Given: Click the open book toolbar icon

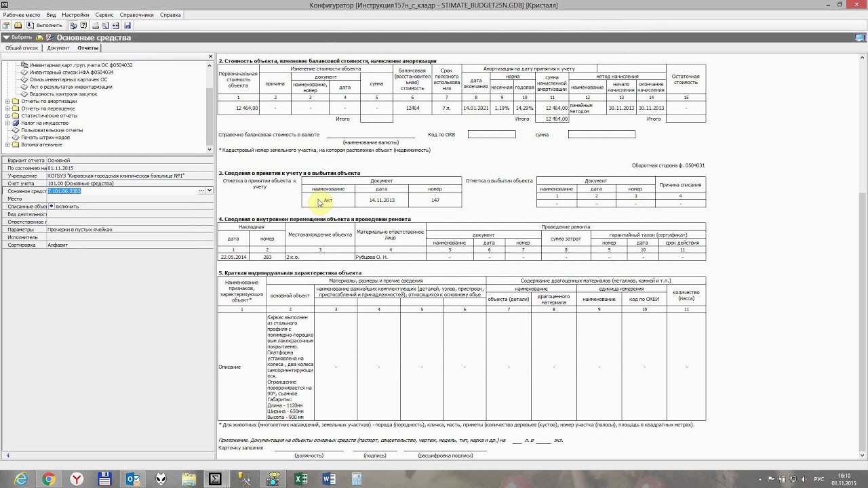Looking at the screenshot, I should tap(18, 25).
